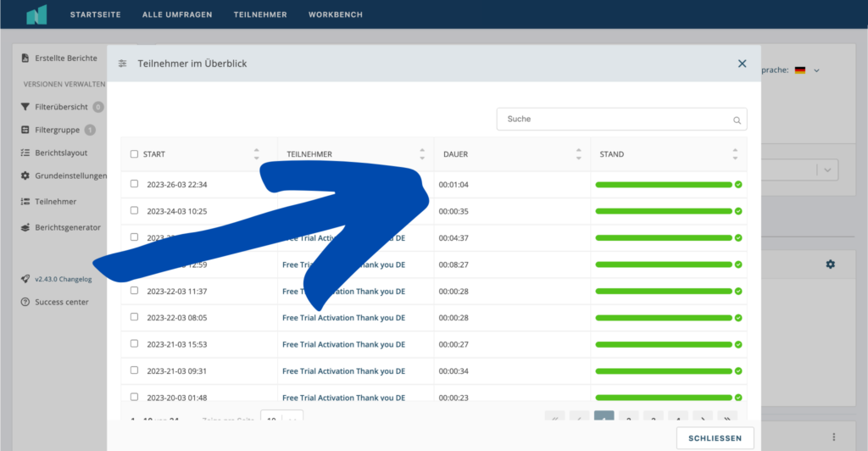Click the gear icon on right panel
This screenshot has width=868, height=451.
point(830,264)
